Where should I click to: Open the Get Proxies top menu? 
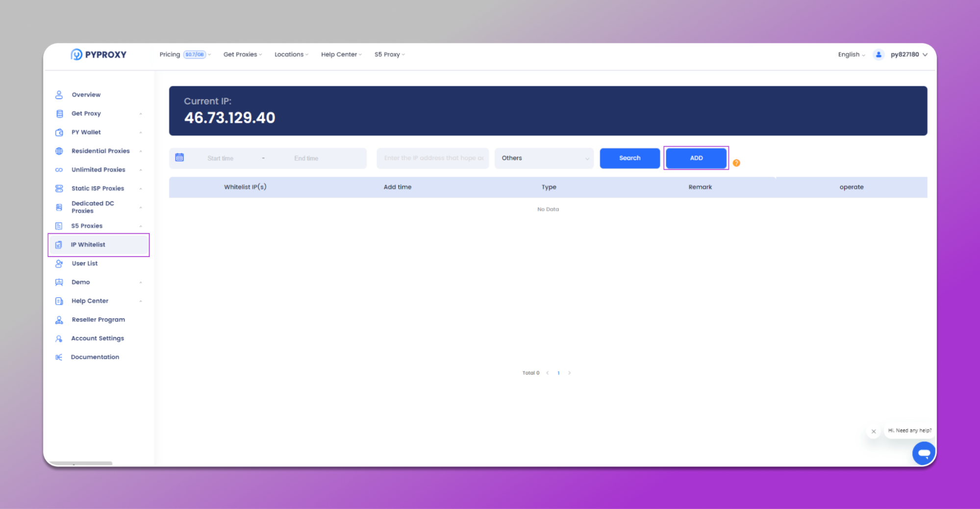(243, 54)
